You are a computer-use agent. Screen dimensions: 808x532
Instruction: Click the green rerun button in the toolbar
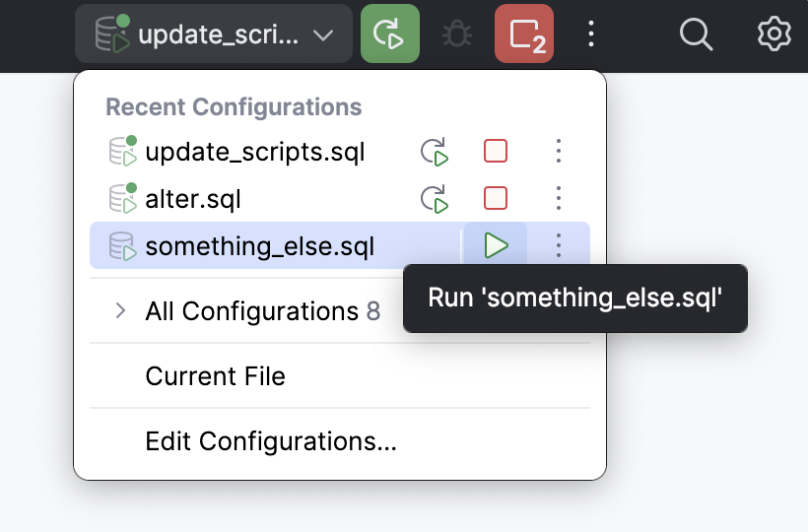(390, 34)
